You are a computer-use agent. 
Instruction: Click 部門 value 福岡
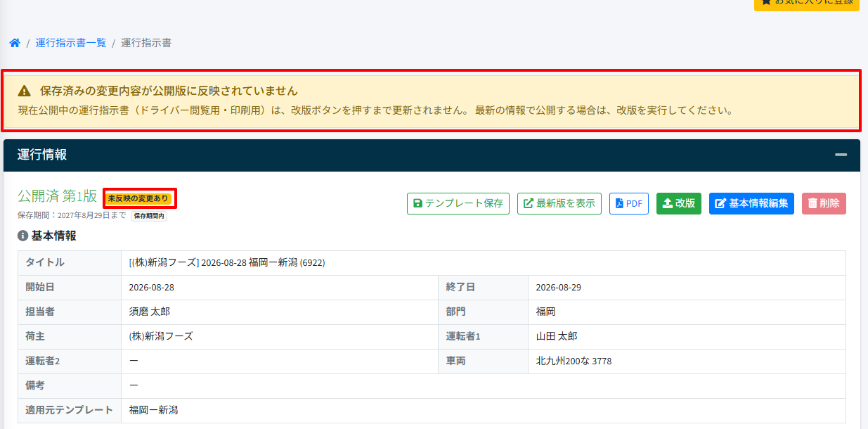tap(545, 312)
